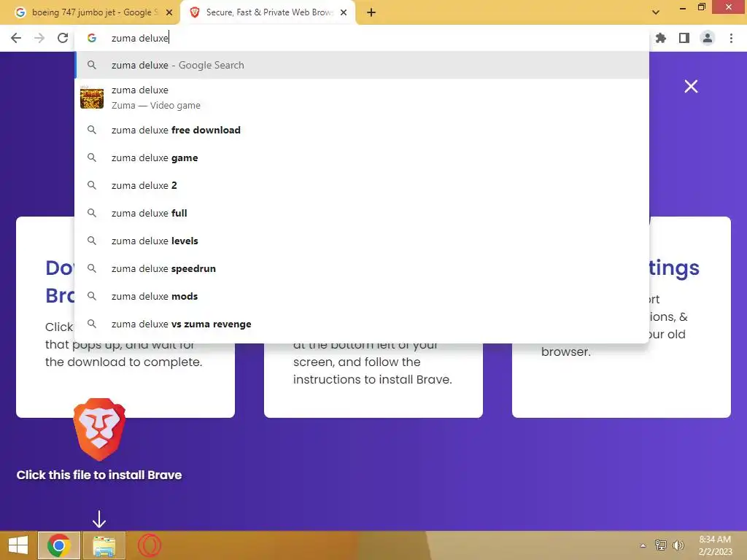Screen dimensions: 747x560
Task: Reload the page with the refresh icon
Action: click(63, 38)
